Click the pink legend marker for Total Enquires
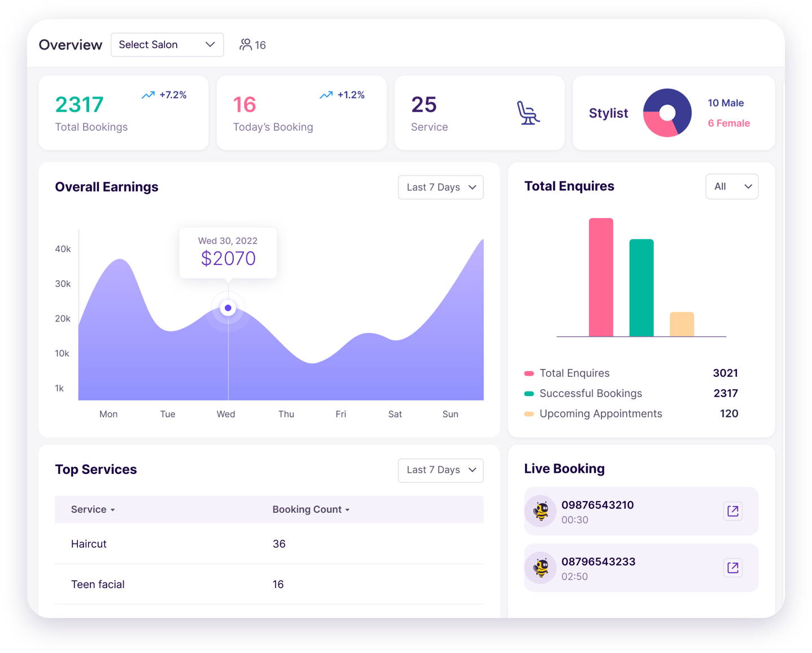The image size is (812, 653). tap(529, 373)
